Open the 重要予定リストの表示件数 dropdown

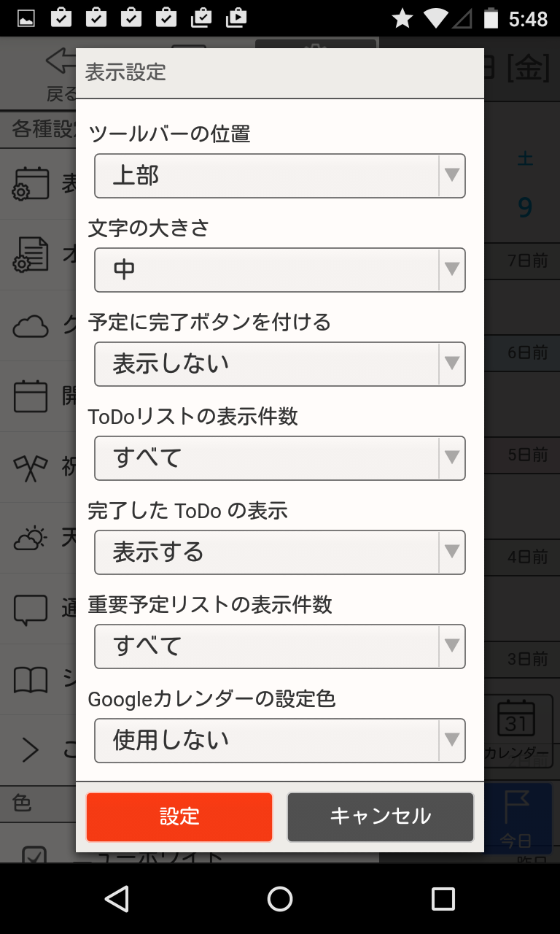(280, 647)
